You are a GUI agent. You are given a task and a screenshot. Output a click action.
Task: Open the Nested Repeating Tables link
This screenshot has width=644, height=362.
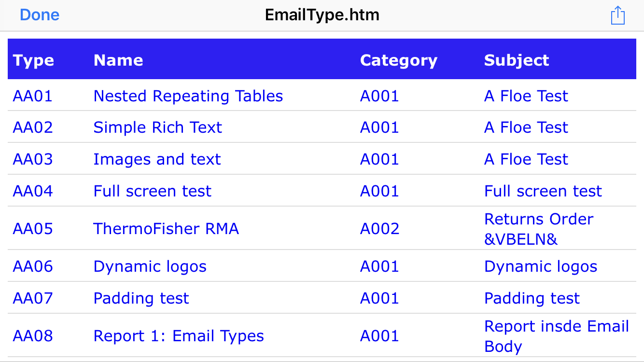[188, 96]
